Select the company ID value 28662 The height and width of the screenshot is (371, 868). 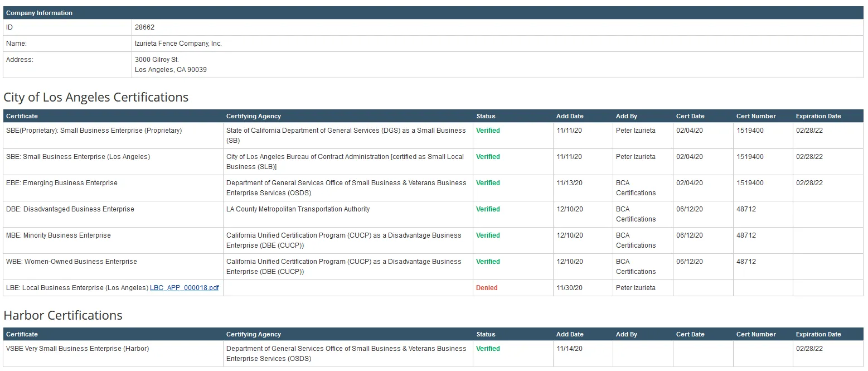144,27
